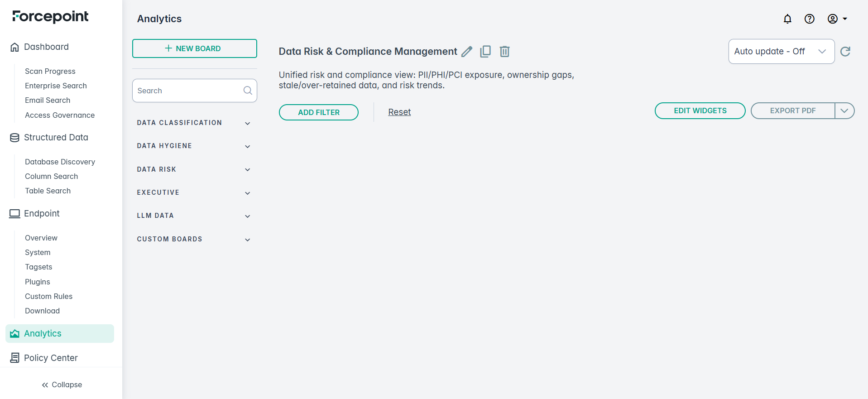
Task: Collapse the left navigation sidebar
Action: 62,385
